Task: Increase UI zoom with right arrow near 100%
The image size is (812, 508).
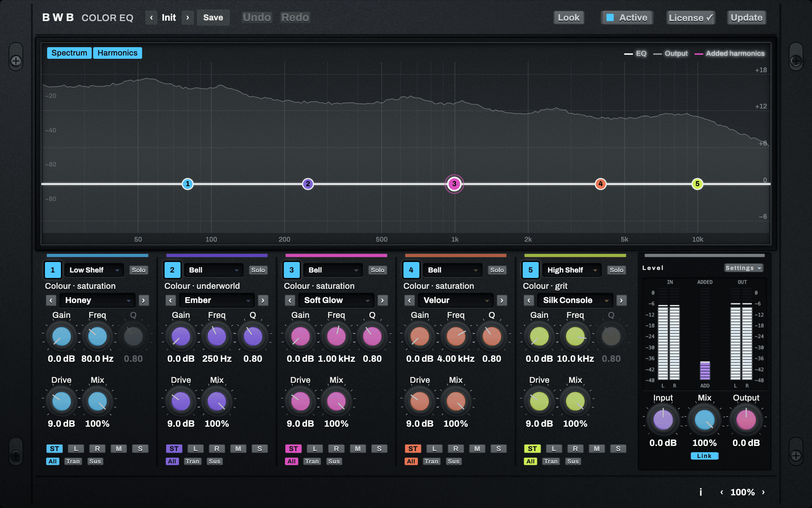Action: pyautogui.click(x=763, y=492)
